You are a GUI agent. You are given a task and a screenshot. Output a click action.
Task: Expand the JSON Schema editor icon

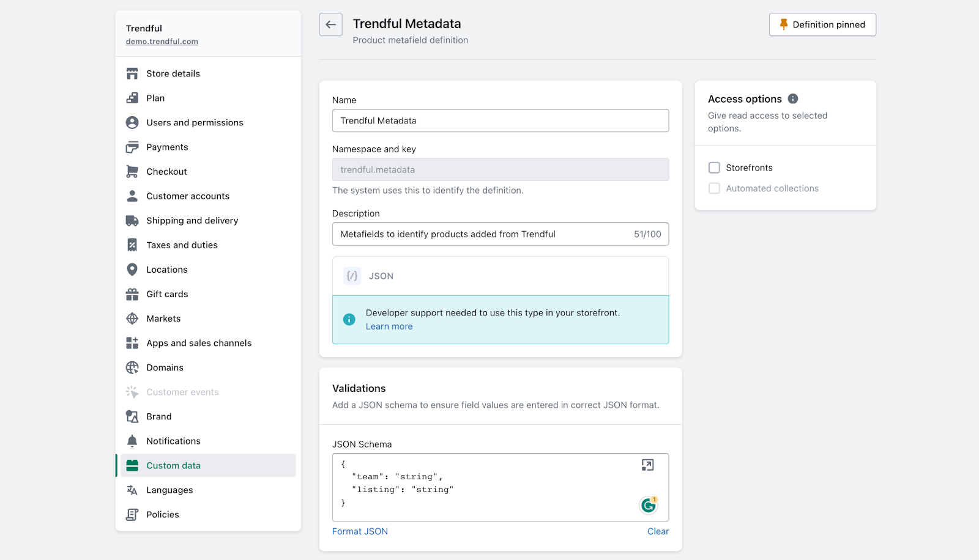pyautogui.click(x=647, y=465)
